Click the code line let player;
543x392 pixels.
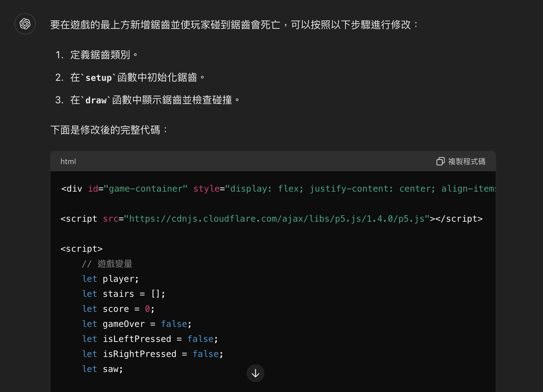pos(110,279)
